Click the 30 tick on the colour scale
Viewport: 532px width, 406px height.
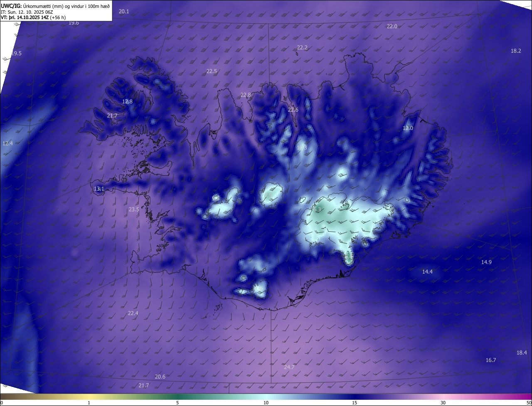(443, 403)
